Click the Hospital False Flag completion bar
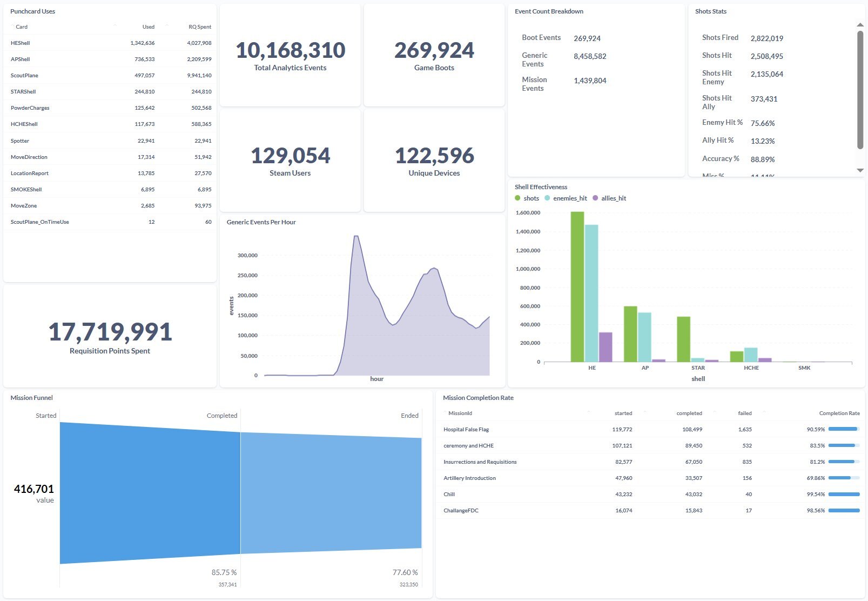The image size is (868, 601). click(x=844, y=429)
